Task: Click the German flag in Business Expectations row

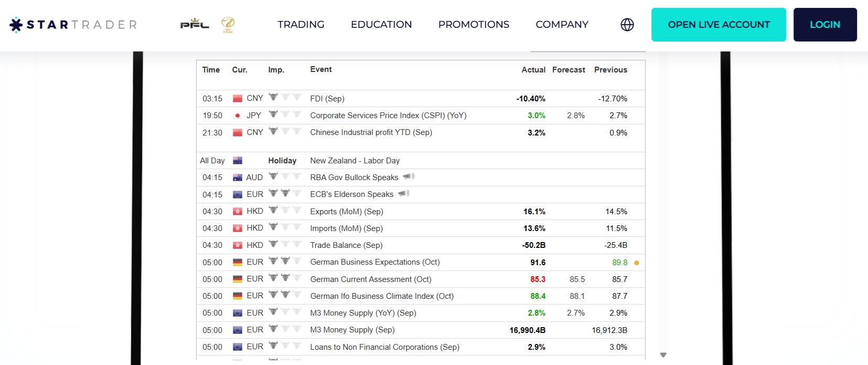Action: (x=238, y=262)
